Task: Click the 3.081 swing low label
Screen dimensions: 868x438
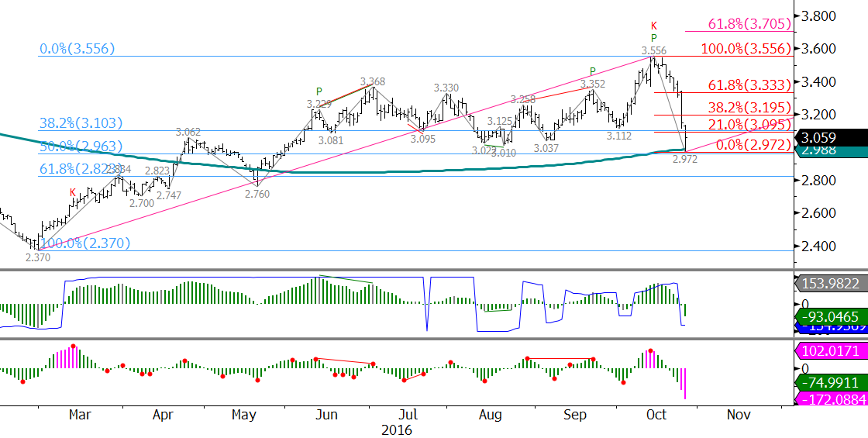Action: [332, 140]
